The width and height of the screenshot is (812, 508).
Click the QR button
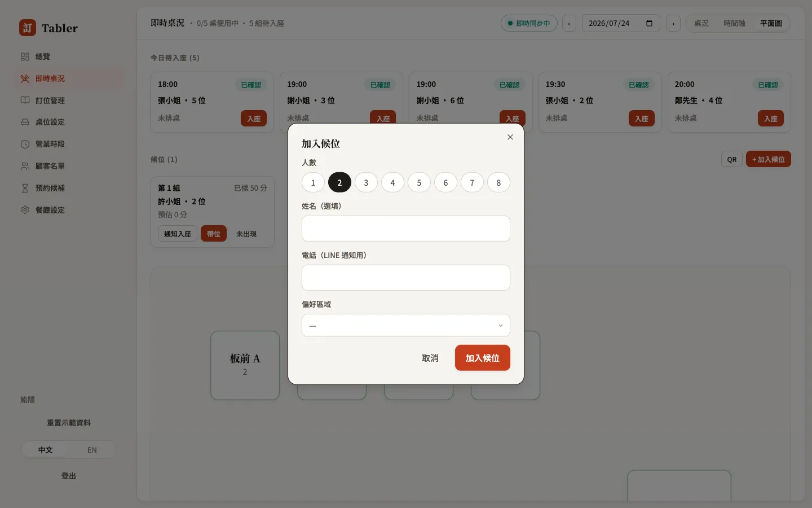click(x=732, y=159)
